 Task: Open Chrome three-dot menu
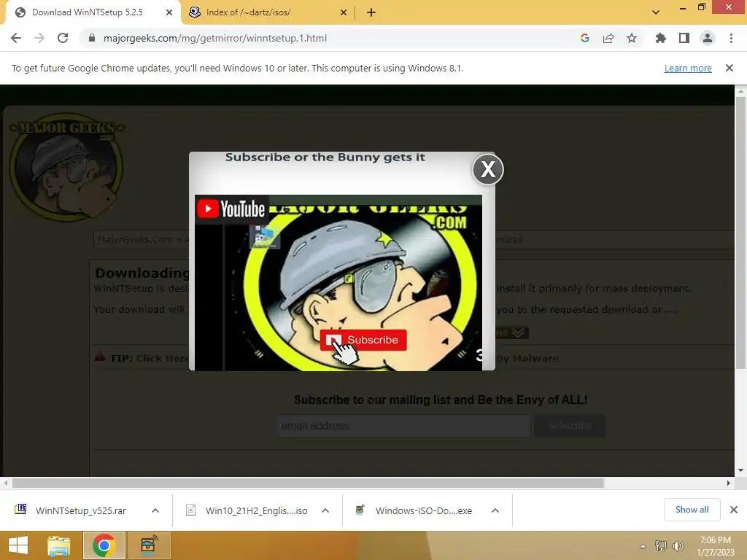[731, 38]
